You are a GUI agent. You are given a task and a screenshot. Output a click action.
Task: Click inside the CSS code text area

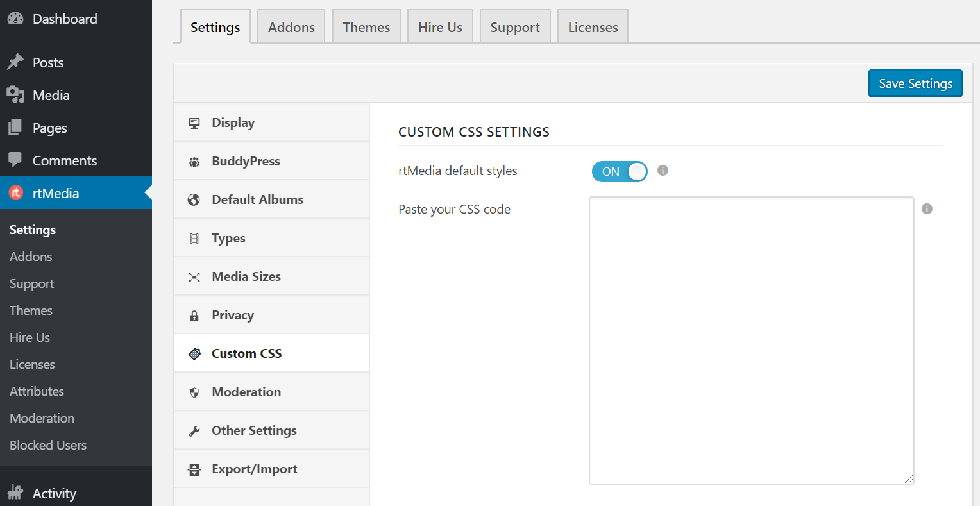750,340
